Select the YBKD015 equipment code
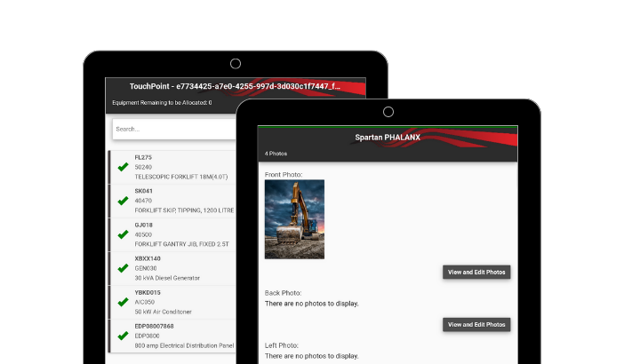Viewport: 624px width, 364px height. [148, 292]
